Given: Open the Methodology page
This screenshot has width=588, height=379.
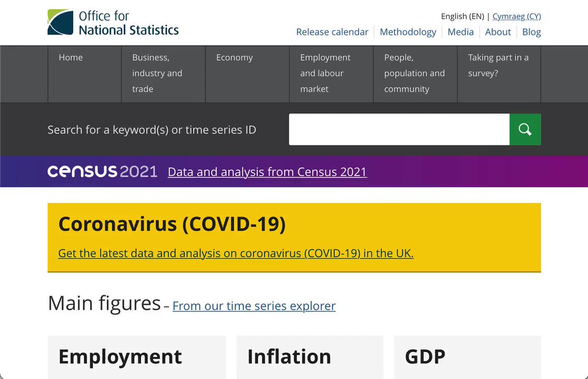Looking at the screenshot, I should (x=408, y=32).
